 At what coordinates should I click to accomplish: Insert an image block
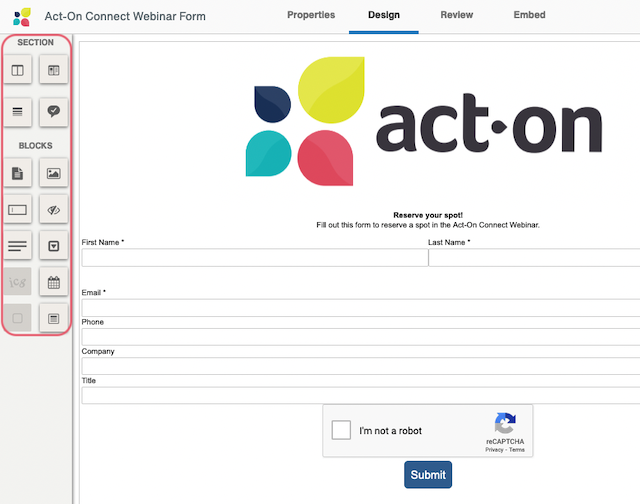pyautogui.click(x=53, y=173)
